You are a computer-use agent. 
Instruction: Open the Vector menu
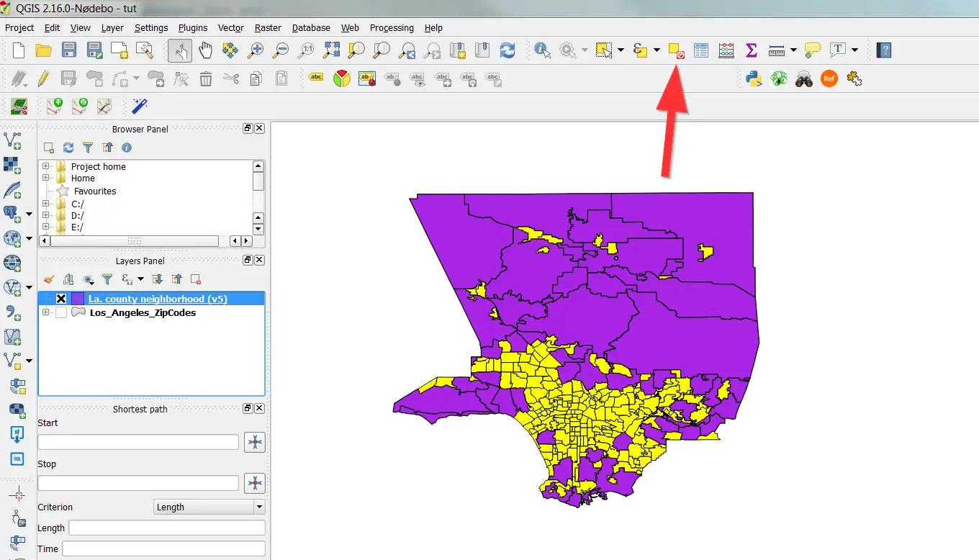coord(231,27)
